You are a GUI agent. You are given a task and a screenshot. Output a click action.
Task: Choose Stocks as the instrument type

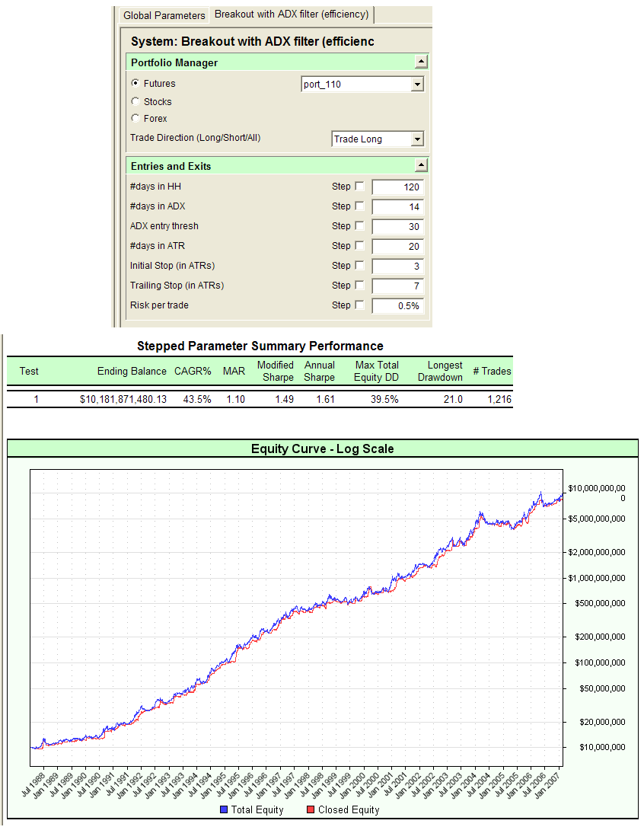[x=135, y=101]
